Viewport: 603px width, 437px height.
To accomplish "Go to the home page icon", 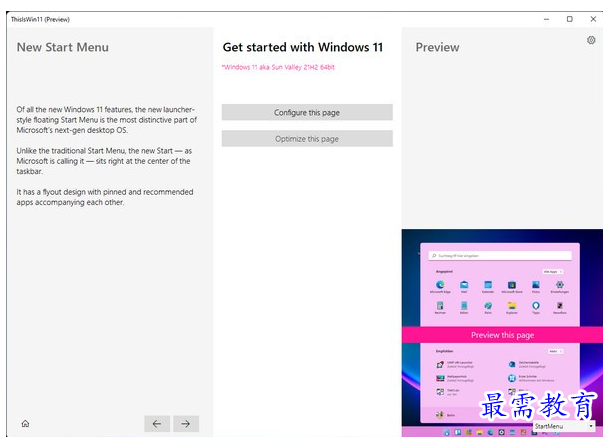I will click(x=25, y=424).
